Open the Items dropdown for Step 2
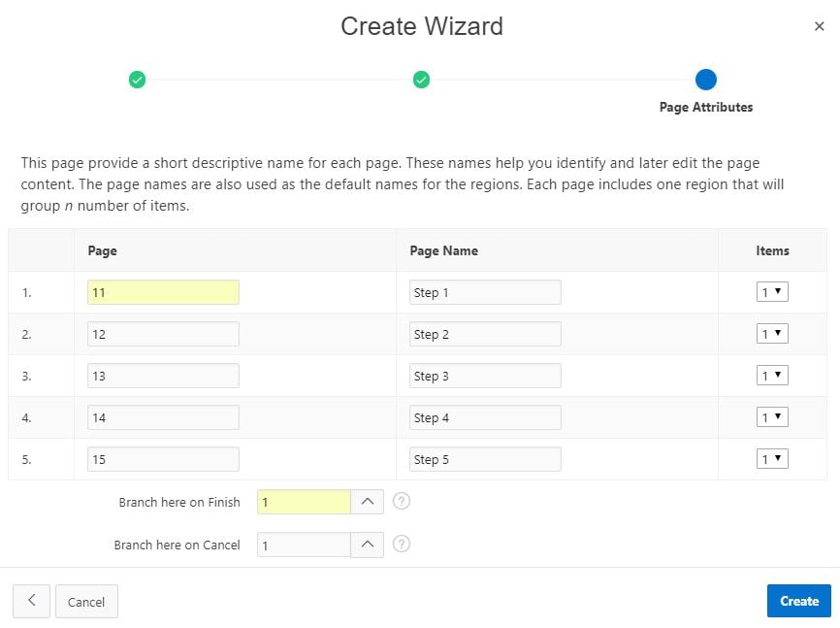 [x=772, y=333]
